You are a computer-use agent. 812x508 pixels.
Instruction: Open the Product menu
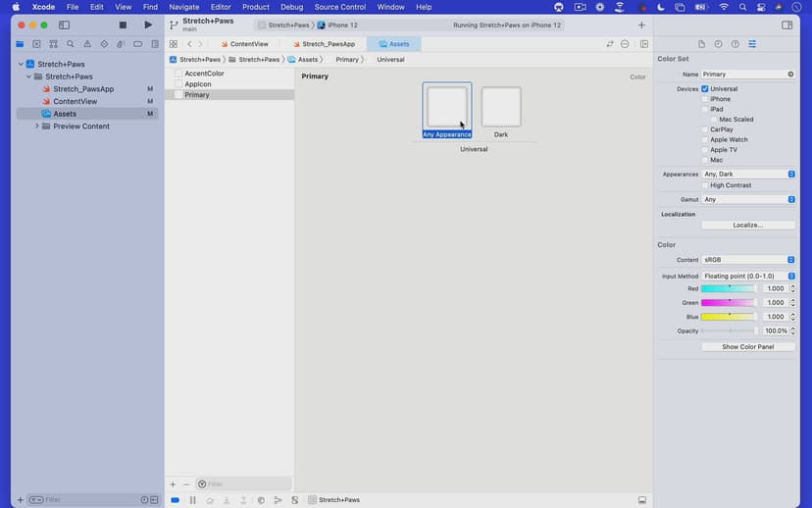(255, 7)
